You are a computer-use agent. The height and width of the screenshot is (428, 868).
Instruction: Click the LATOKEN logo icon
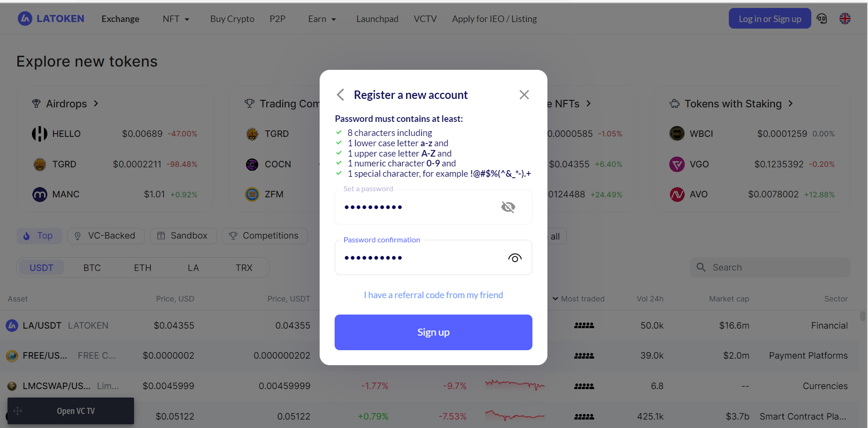coord(25,19)
